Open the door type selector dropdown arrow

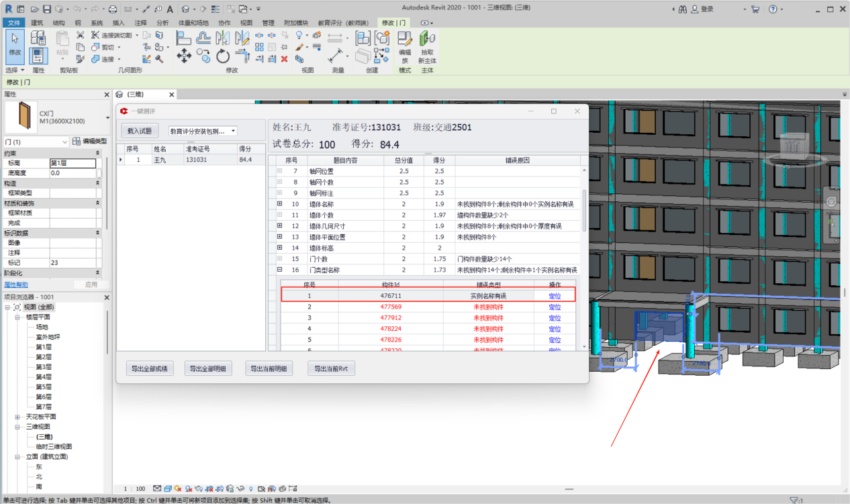107,117
